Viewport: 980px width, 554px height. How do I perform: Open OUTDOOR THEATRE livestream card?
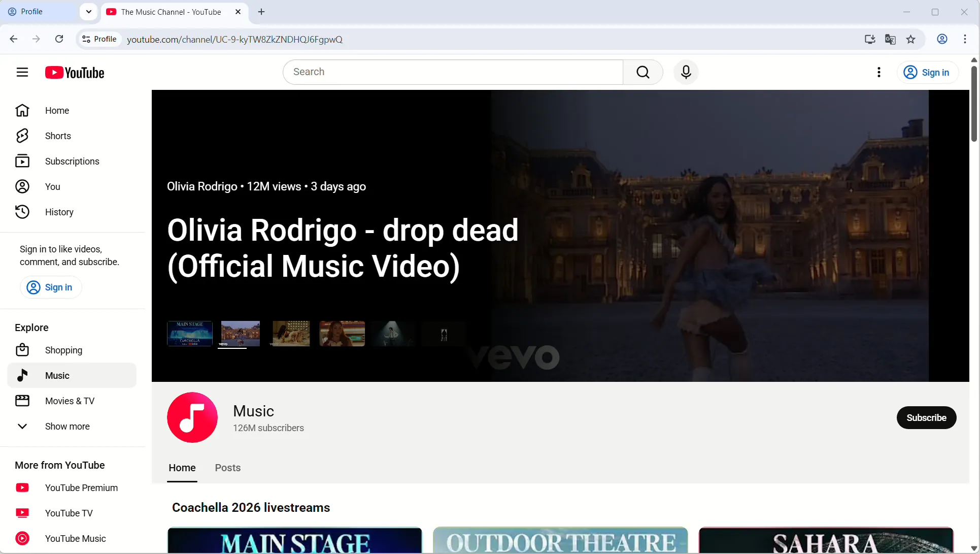(560, 540)
